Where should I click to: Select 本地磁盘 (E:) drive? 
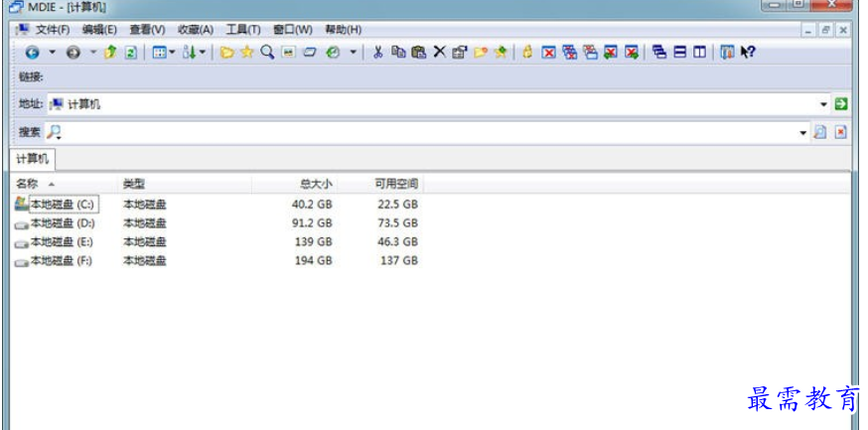[55, 242]
